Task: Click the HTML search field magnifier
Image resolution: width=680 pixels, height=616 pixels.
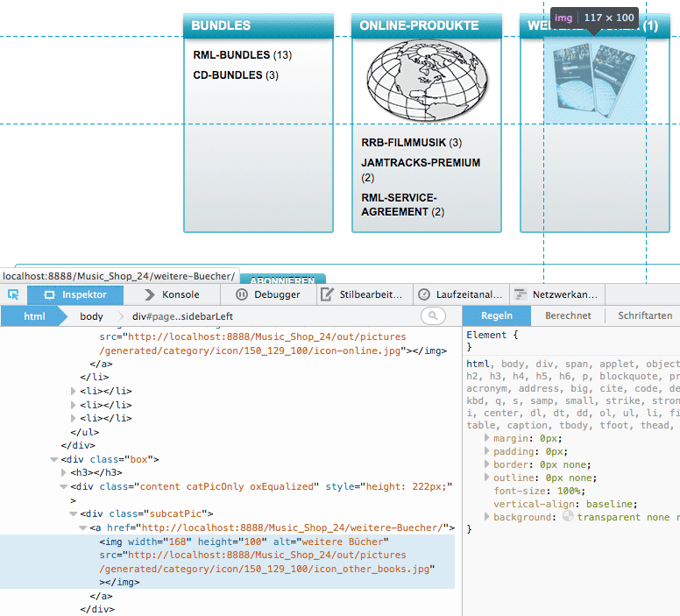Action: tap(433, 316)
